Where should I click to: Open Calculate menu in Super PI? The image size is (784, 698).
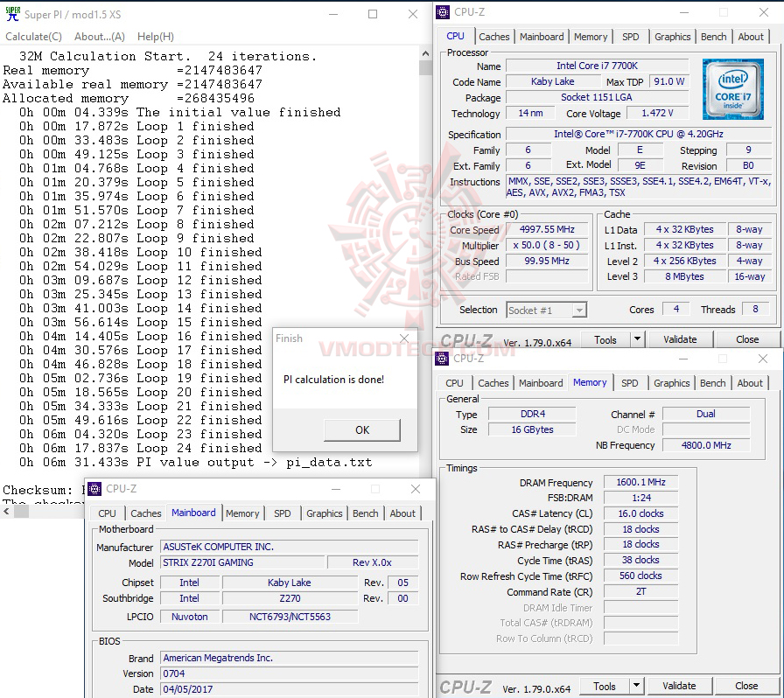coord(34,37)
